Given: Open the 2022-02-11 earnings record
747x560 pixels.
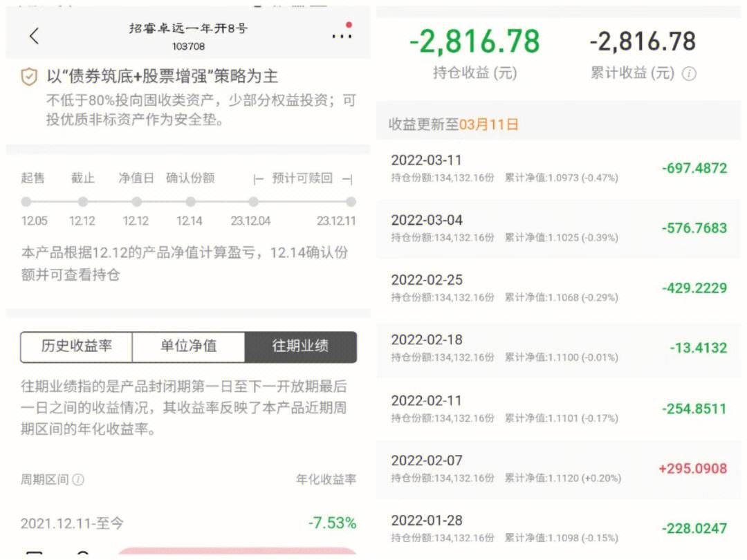Looking at the screenshot, I should (558, 409).
